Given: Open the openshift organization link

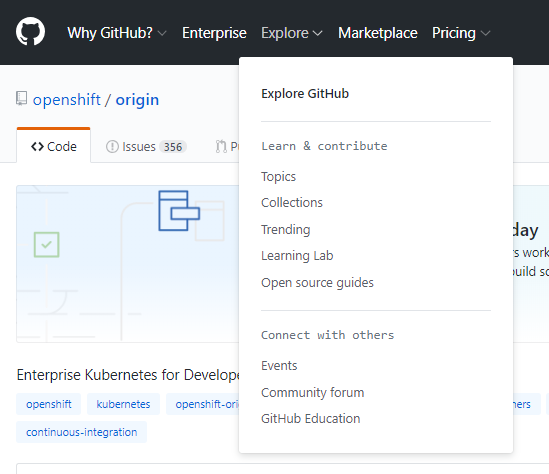Looking at the screenshot, I should click(67, 99).
